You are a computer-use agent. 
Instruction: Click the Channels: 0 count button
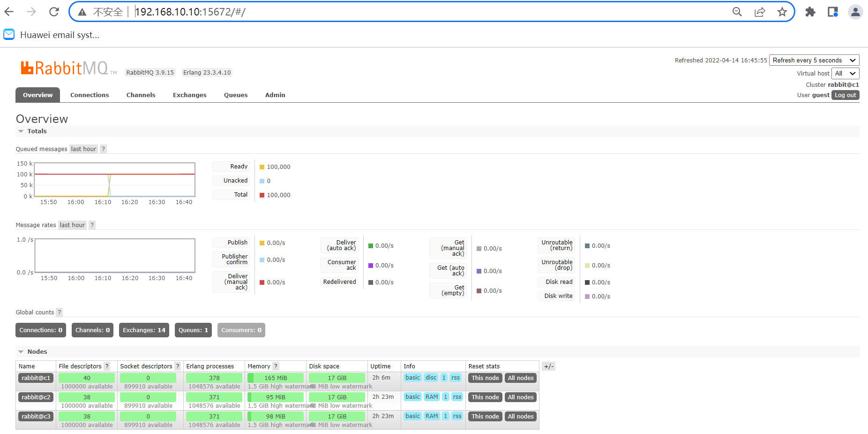(x=93, y=330)
